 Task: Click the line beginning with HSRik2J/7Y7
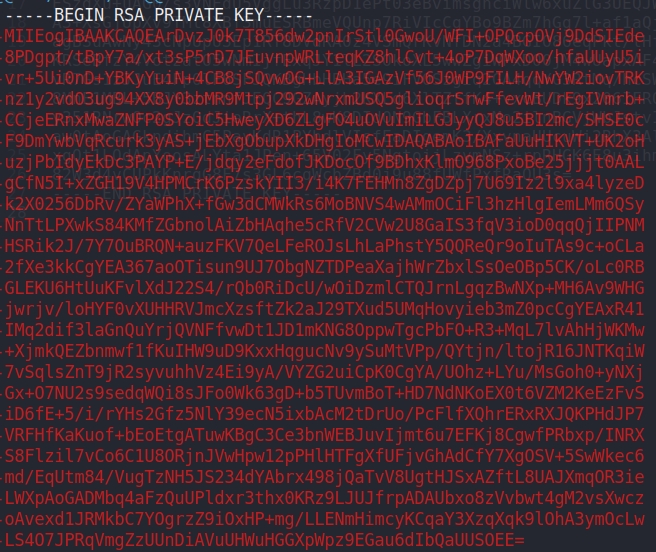325,246
